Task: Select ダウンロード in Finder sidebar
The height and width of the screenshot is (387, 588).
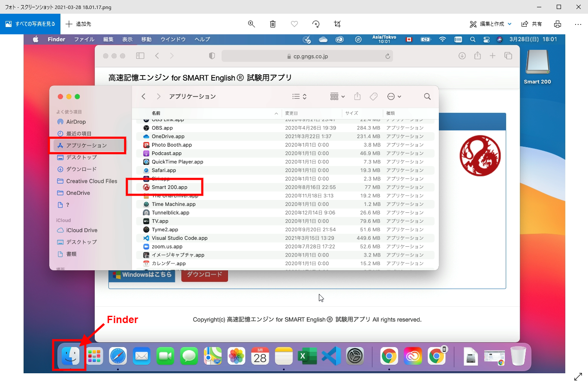Action: click(x=81, y=169)
